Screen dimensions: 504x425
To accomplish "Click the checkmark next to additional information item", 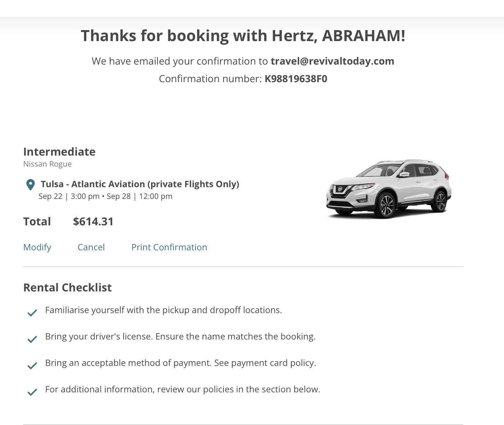I will tap(32, 392).
